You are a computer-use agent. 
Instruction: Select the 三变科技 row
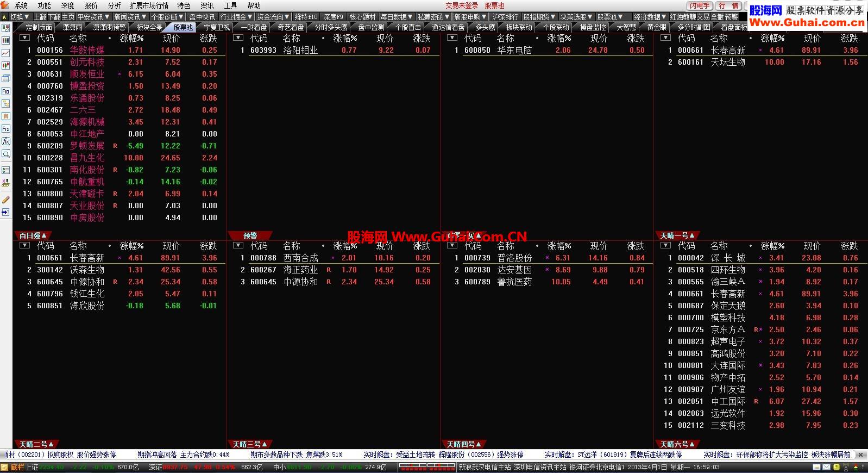[762, 425]
